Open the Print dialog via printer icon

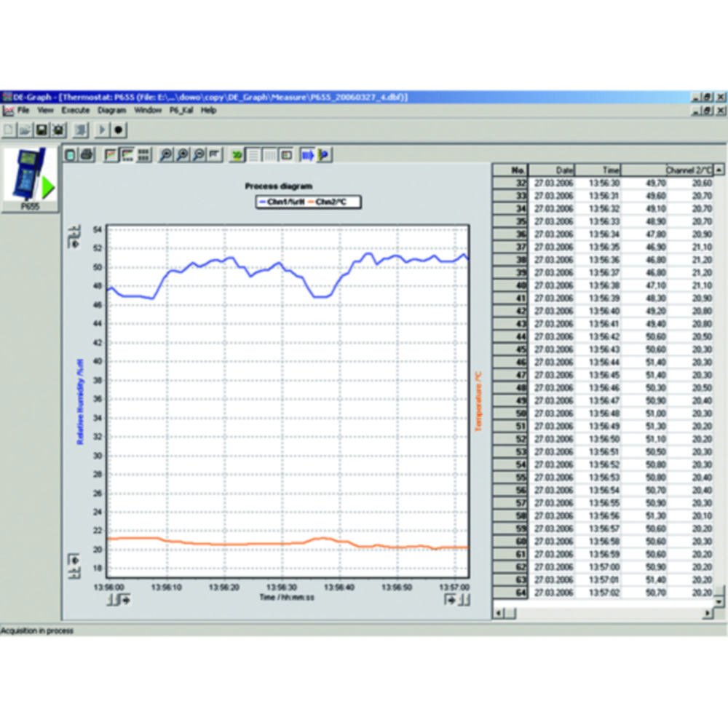(87, 154)
